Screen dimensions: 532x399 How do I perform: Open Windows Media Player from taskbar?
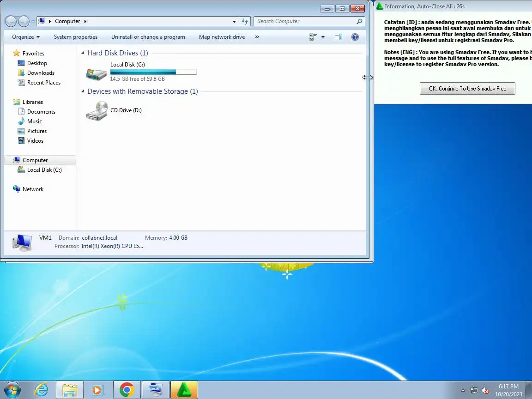98,390
